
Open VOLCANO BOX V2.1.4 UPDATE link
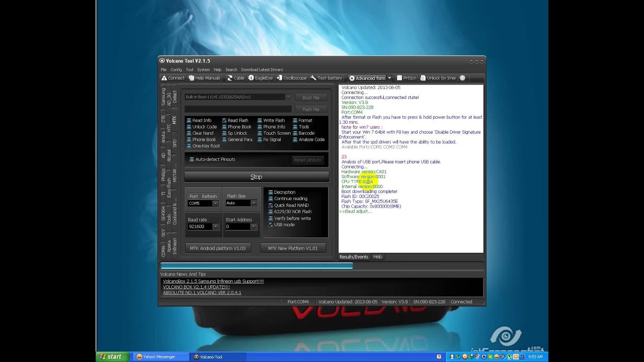(196, 287)
